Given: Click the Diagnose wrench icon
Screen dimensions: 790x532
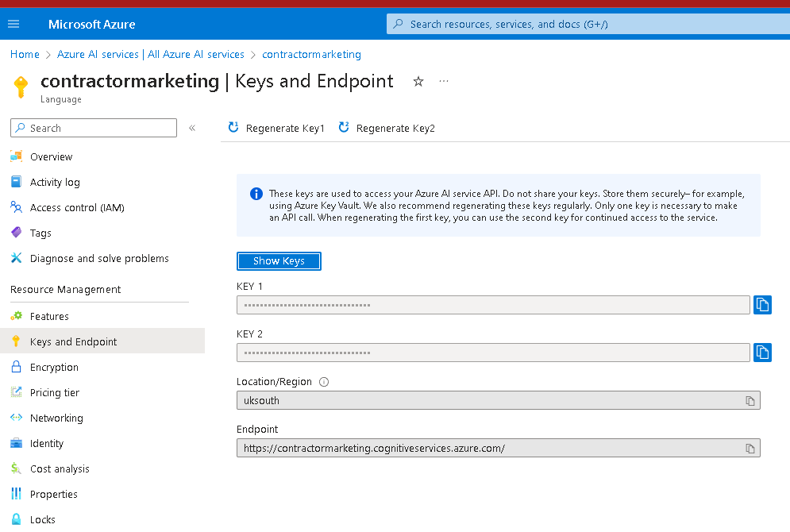Looking at the screenshot, I should [x=16, y=258].
